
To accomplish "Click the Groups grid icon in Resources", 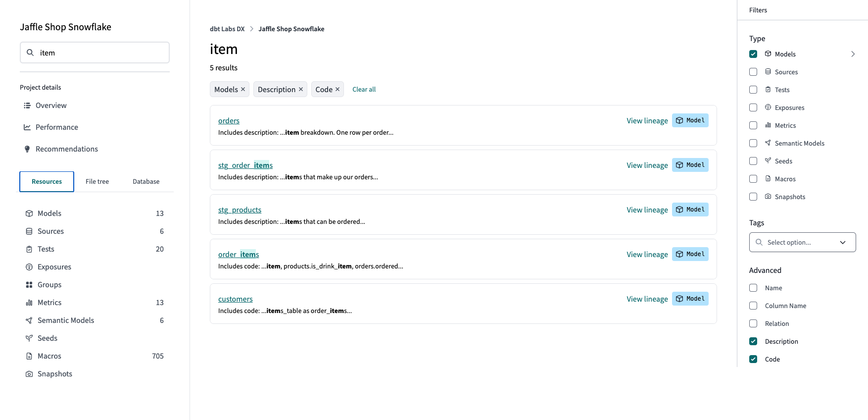I will coord(29,285).
